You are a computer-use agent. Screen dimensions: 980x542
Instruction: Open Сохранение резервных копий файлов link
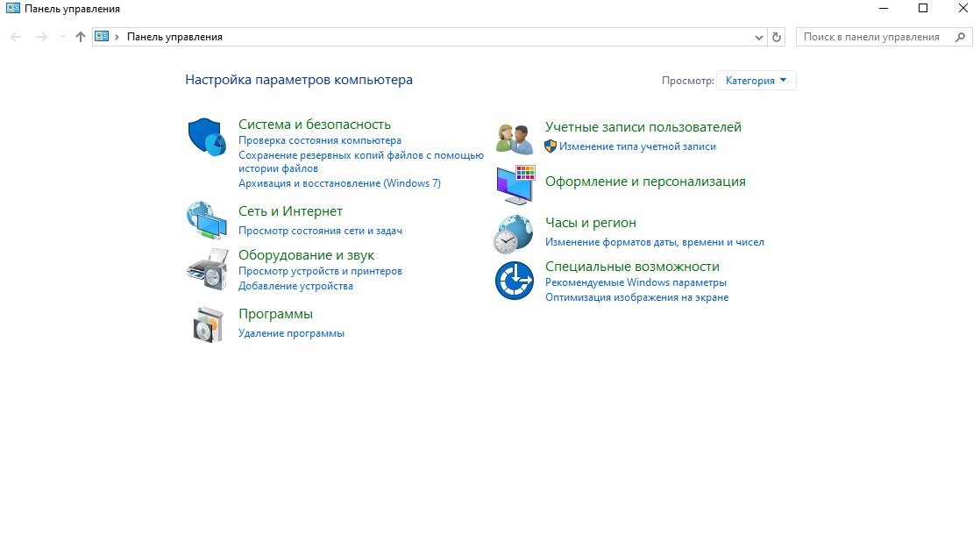361,162
